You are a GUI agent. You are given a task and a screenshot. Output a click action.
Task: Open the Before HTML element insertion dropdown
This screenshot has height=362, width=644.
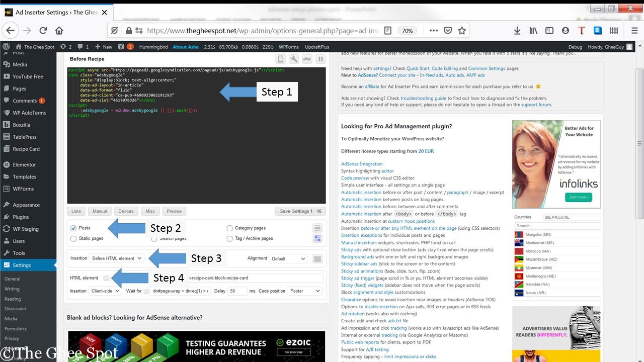(116, 258)
